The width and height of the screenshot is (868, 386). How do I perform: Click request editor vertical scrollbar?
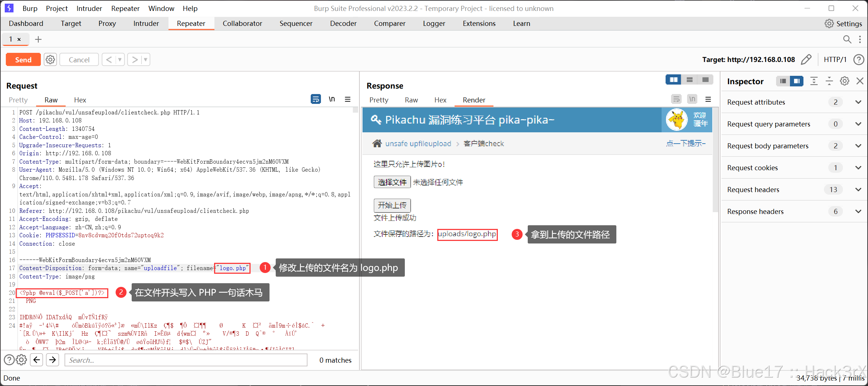(x=355, y=110)
